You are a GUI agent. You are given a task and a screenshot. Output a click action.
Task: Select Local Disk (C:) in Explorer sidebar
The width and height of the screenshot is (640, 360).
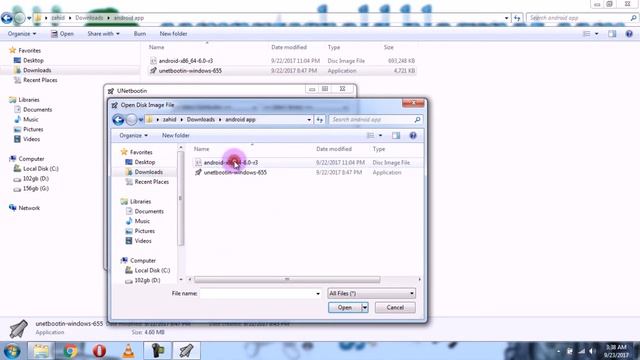tap(40, 169)
